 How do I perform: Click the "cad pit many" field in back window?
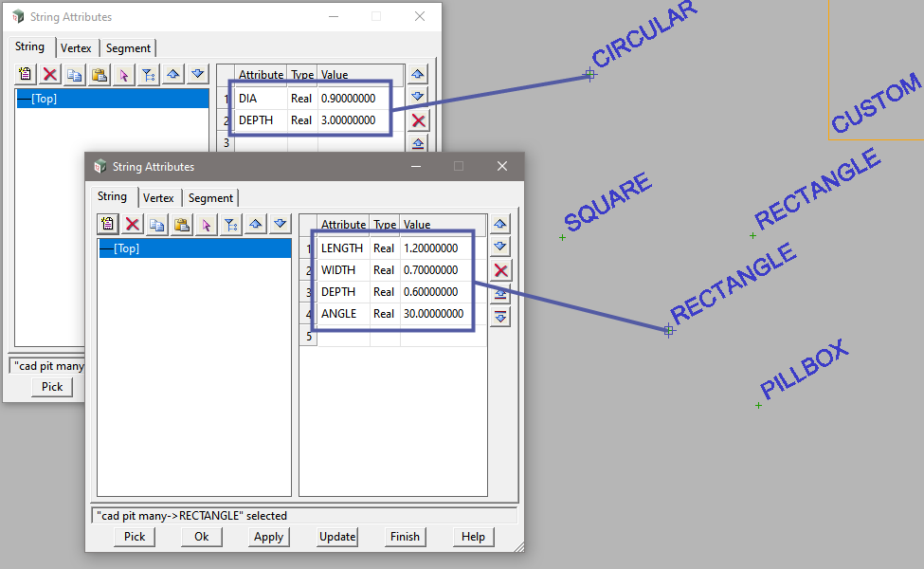tap(47, 365)
